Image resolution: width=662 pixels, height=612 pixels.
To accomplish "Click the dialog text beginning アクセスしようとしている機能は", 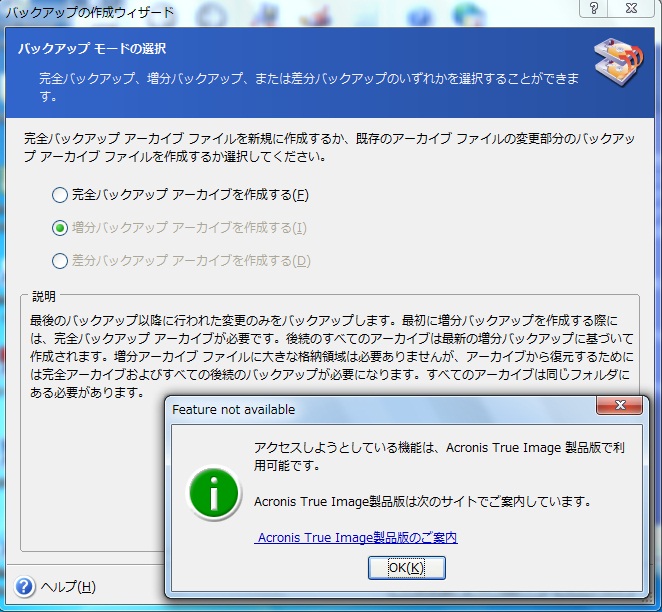I will 439,456.
